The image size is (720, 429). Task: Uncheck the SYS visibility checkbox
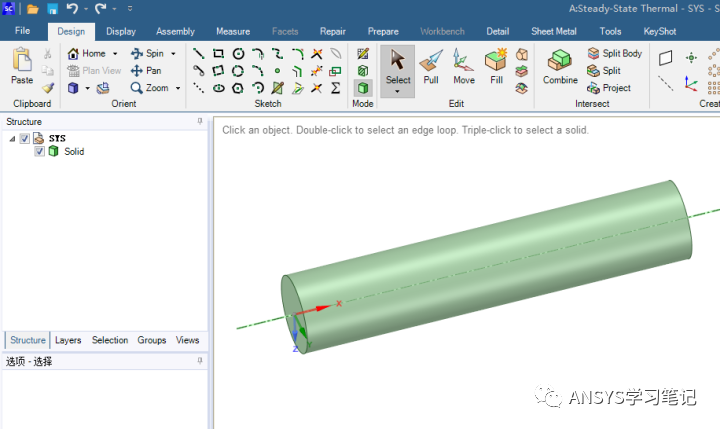[25, 139]
